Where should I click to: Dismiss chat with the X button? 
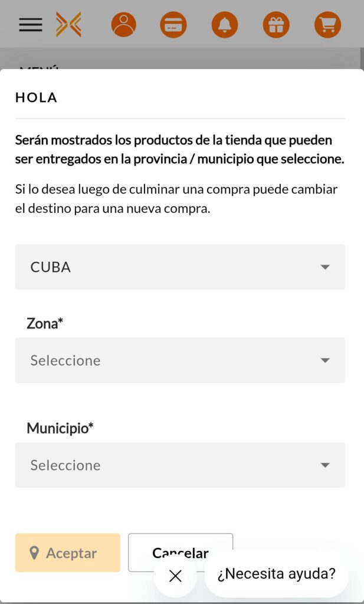coord(175,576)
